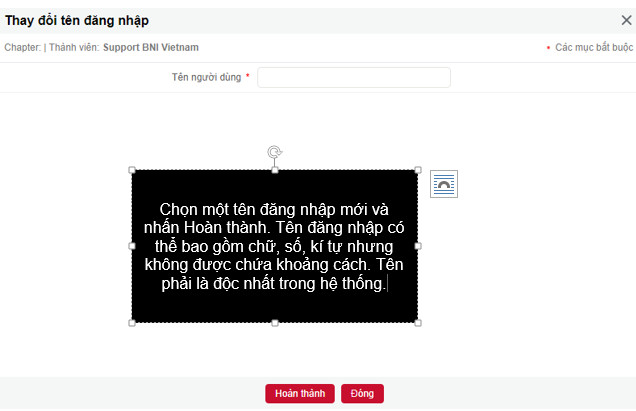Focus the Tên người dùng input field
Viewport: 636px width, 411px height.
[x=354, y=77]
